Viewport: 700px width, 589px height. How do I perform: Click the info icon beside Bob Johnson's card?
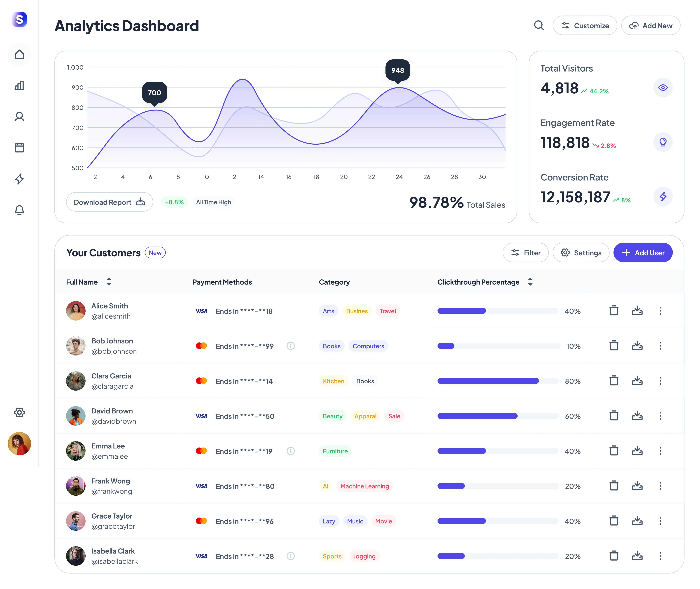291,346
